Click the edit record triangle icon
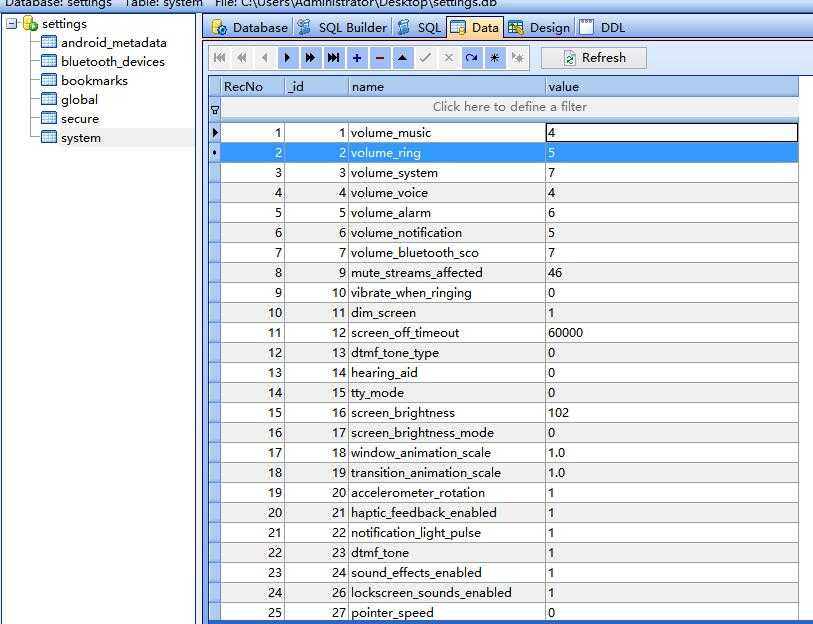 (x=402, y=58)
